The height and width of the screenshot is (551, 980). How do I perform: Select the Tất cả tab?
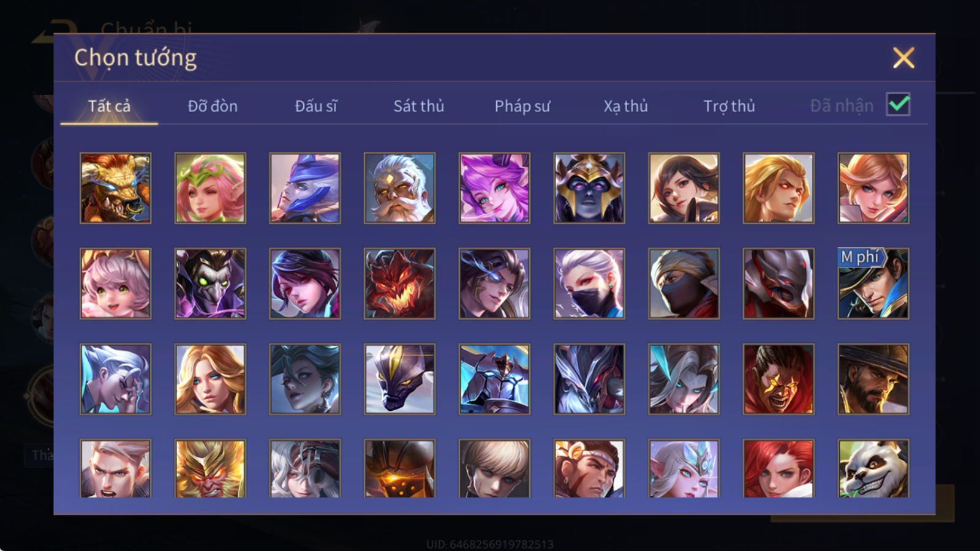109,106
